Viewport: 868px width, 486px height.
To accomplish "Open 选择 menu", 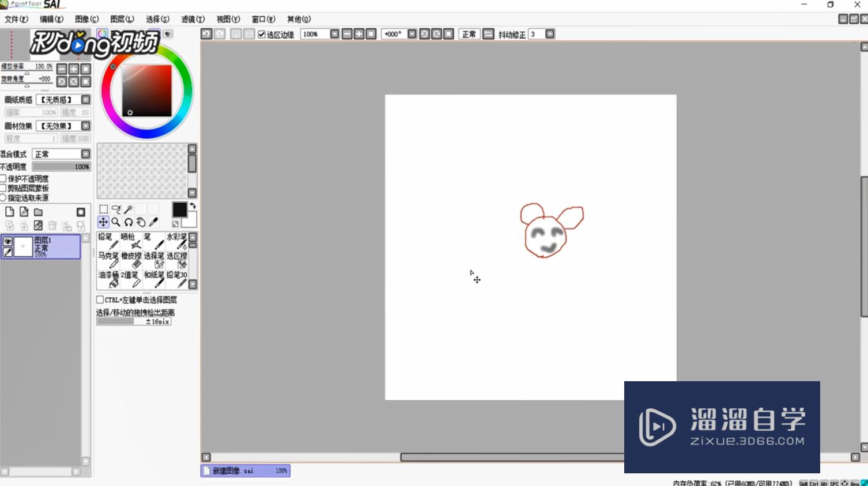I will [157, 19].
